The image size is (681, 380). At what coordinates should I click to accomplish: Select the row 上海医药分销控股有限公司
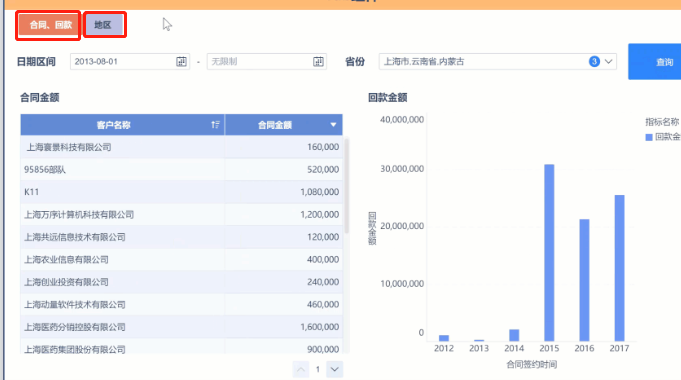(x=182, y=327)
